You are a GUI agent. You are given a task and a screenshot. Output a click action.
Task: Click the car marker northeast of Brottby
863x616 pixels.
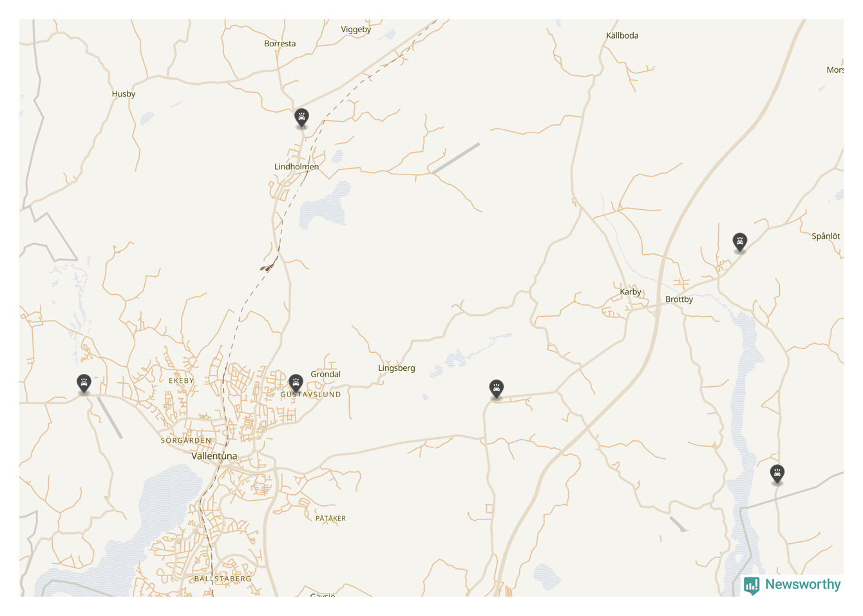[740, 241]
